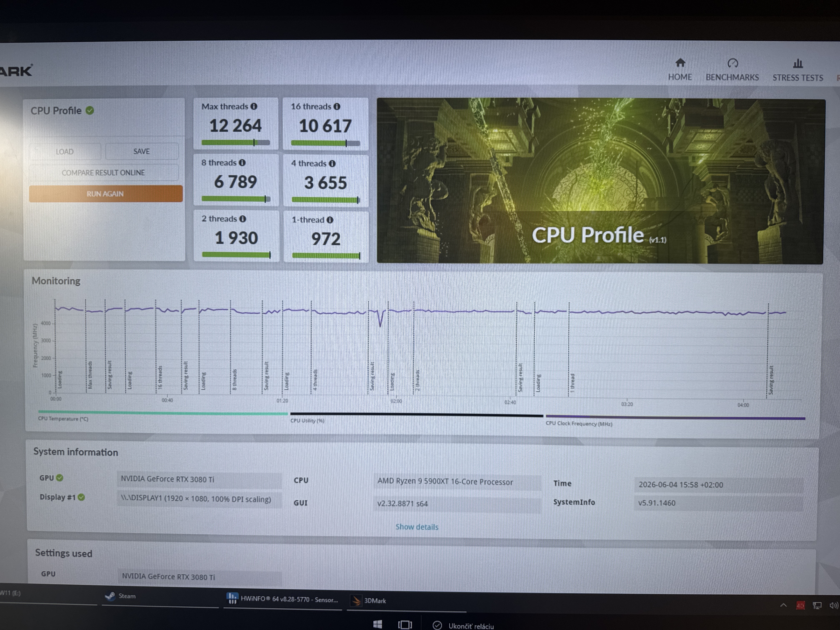
Task: Click the info icon beside 4 threads
Action: [332, 163]
